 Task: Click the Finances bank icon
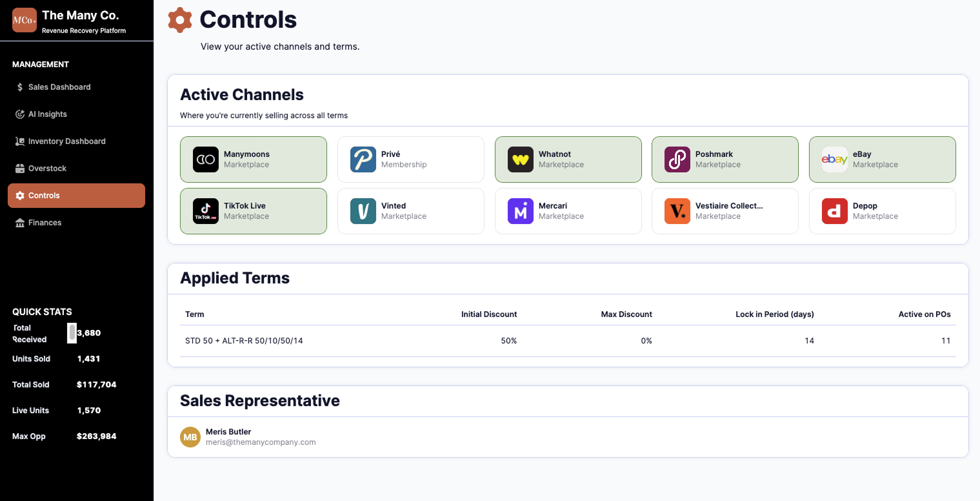[20, 223]
